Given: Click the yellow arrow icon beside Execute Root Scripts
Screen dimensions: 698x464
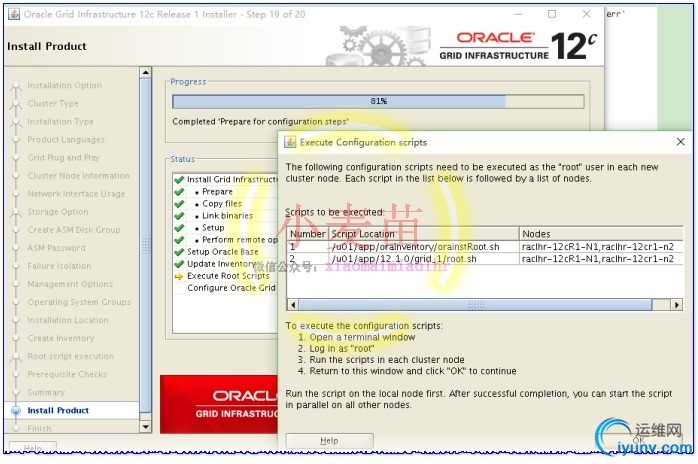Looking at the screenshot, I should 179,276.
